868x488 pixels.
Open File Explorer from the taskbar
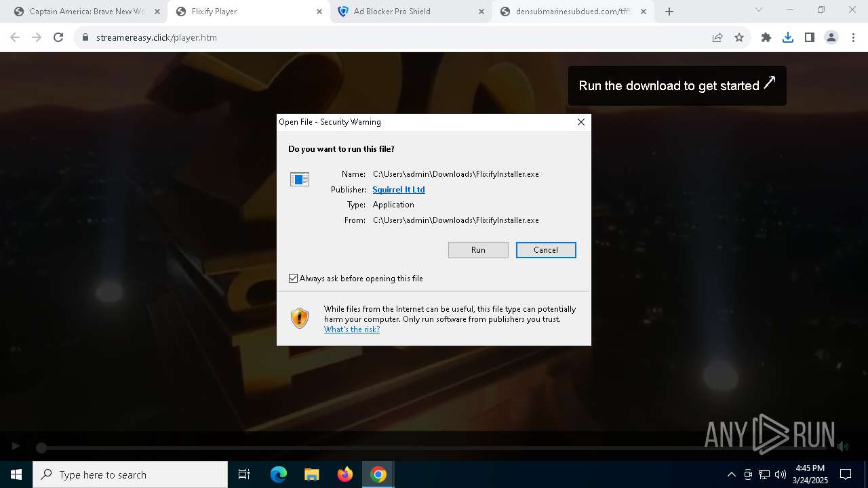coord(311,474)
